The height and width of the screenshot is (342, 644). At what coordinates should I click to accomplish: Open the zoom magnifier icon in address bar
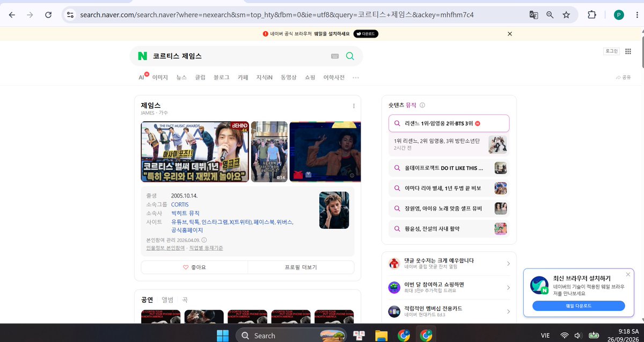[x=550, y=15]
